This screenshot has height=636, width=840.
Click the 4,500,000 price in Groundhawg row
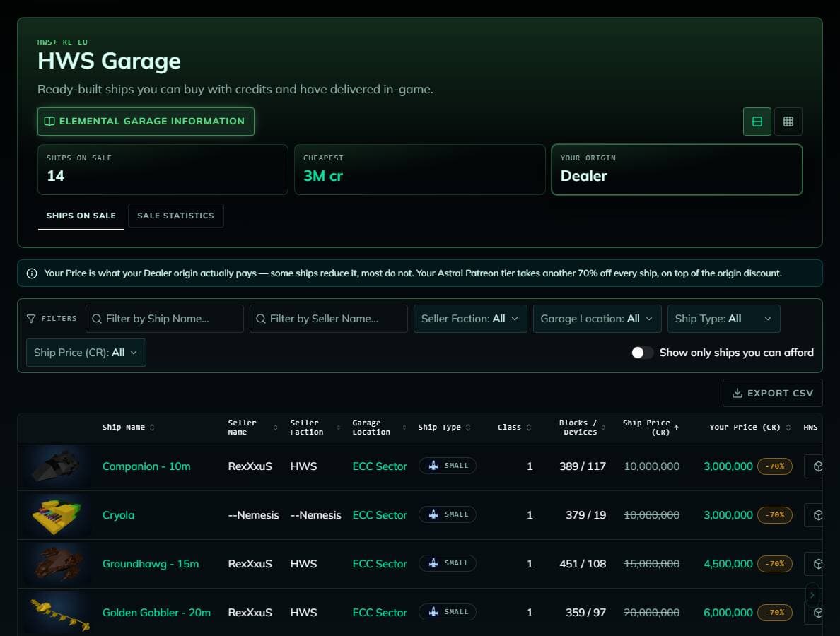pos(728,564)
